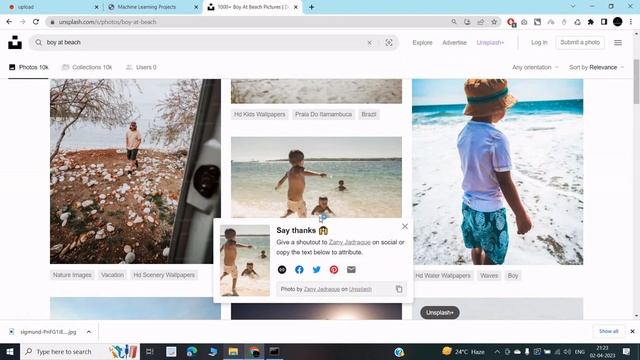640x360 pixels.
Task: Share thanks via Twitter icon
Action: [316, 269]
